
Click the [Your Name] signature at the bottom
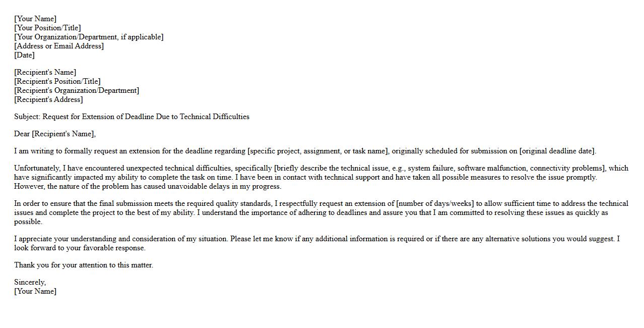pyautogui.click(x=35, y=291)
